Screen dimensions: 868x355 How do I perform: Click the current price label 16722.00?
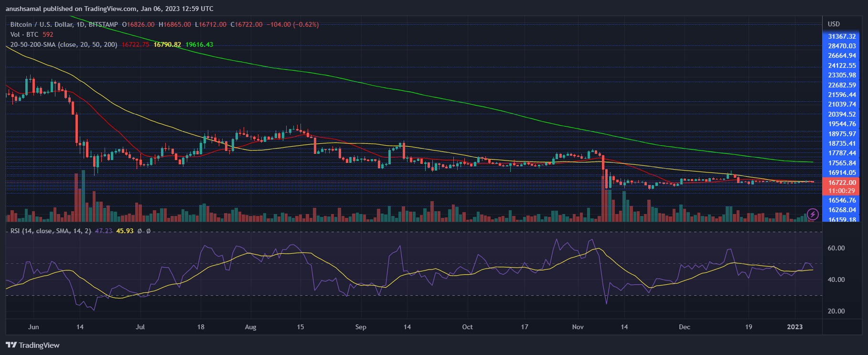click(x=842, y=183)
